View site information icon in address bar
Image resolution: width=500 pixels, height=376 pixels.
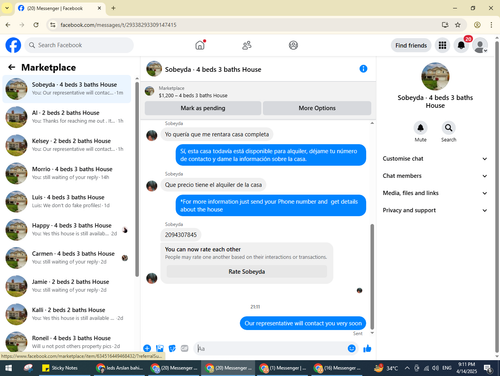53,25
